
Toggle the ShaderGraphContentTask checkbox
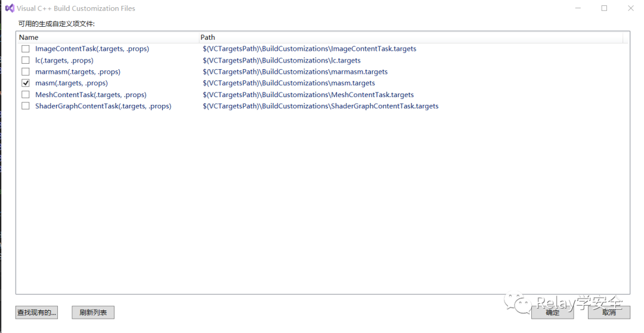(26, 106)
